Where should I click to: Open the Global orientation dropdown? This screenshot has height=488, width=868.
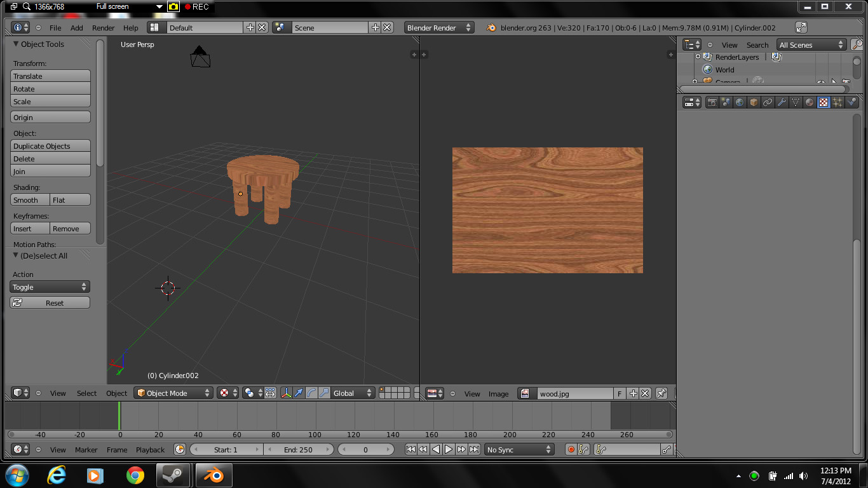click(353, 393)
